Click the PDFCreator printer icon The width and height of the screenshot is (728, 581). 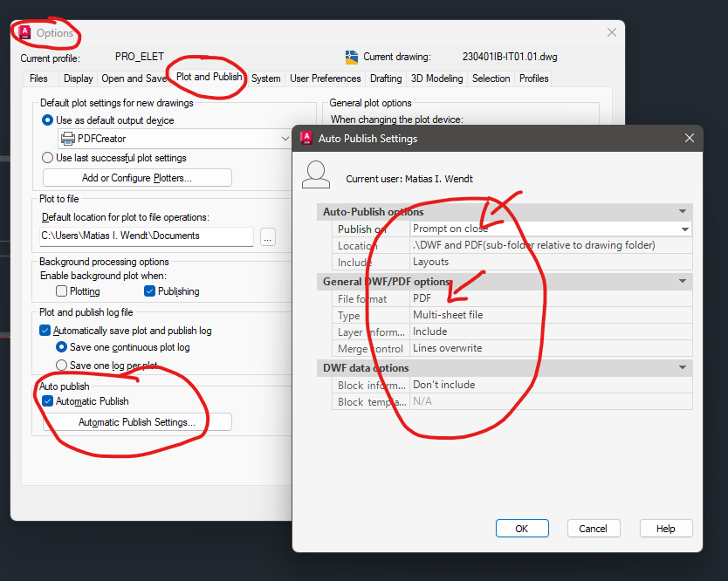tap(68, 139)
